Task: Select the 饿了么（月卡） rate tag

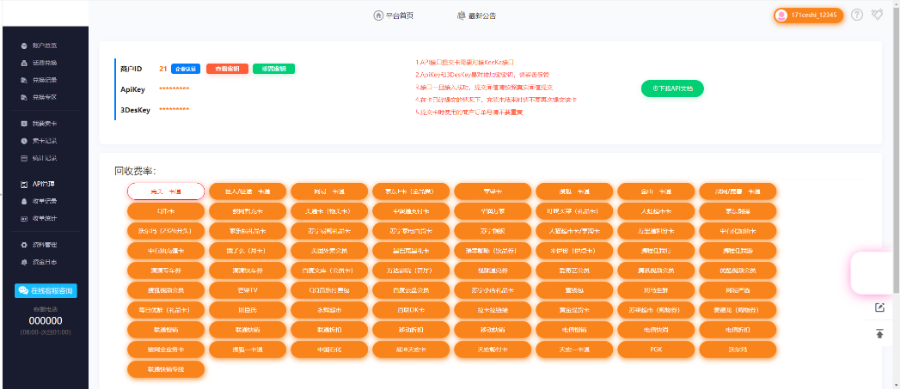Action: coord(247,251)
